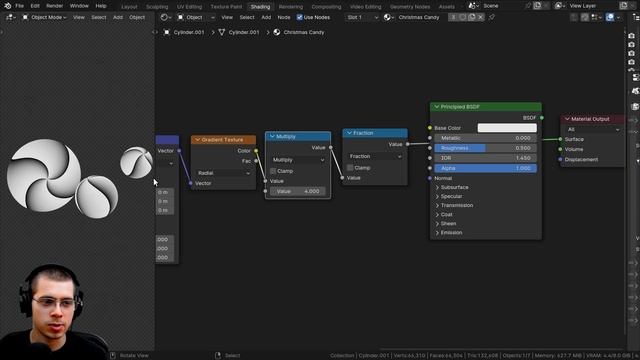The height and width of the screenshot is (360, 640).
Task: Collapse the Gradient Texture node
Action: point(197,140)
